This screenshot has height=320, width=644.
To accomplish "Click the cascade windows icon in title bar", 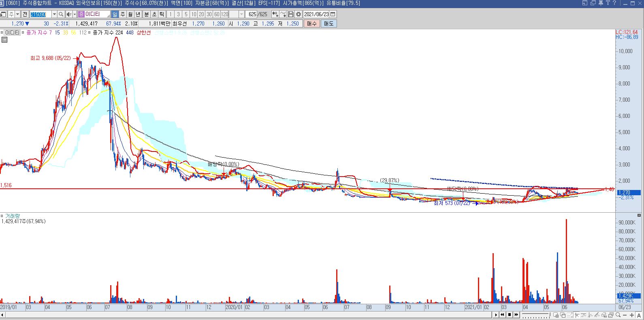I will (x=593, y=3).
